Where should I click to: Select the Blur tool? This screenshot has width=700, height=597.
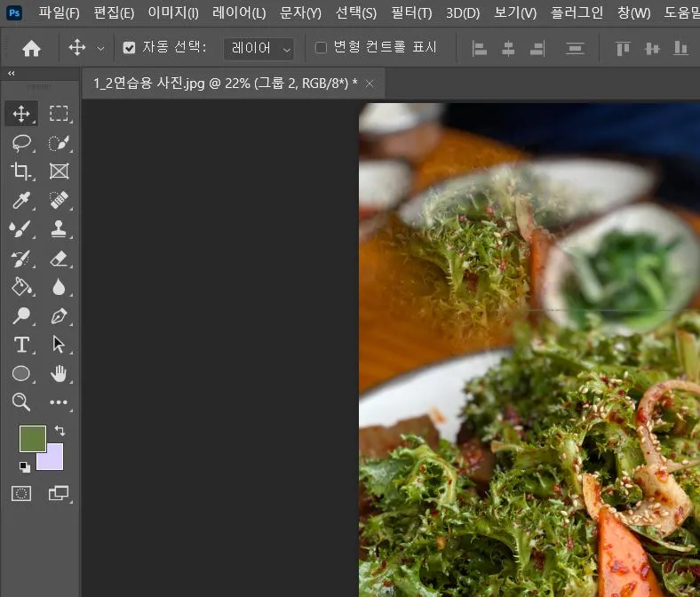click(59, 287)
